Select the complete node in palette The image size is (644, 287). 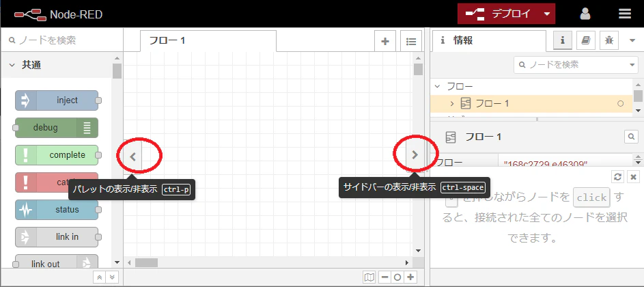pyautogui.click(x=57, y=155)
